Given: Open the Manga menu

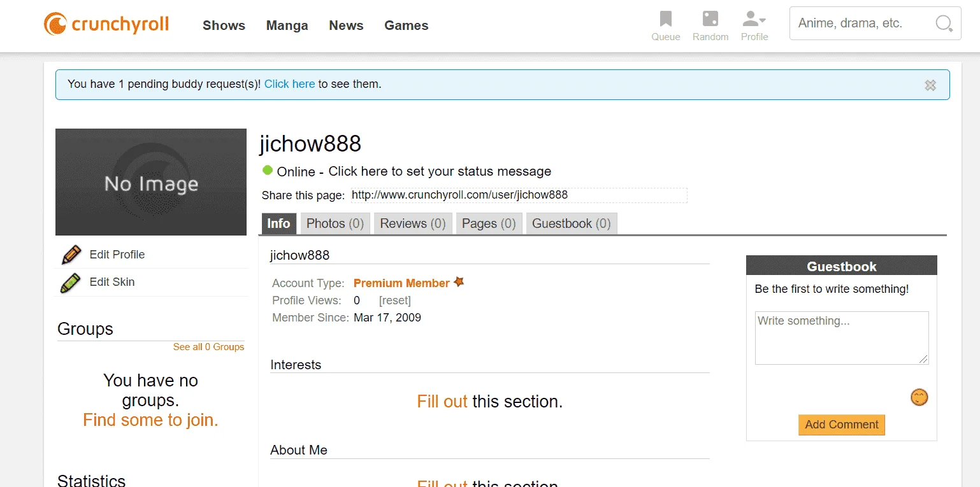Looking at the screenshot, I should [x=287, y=25].
